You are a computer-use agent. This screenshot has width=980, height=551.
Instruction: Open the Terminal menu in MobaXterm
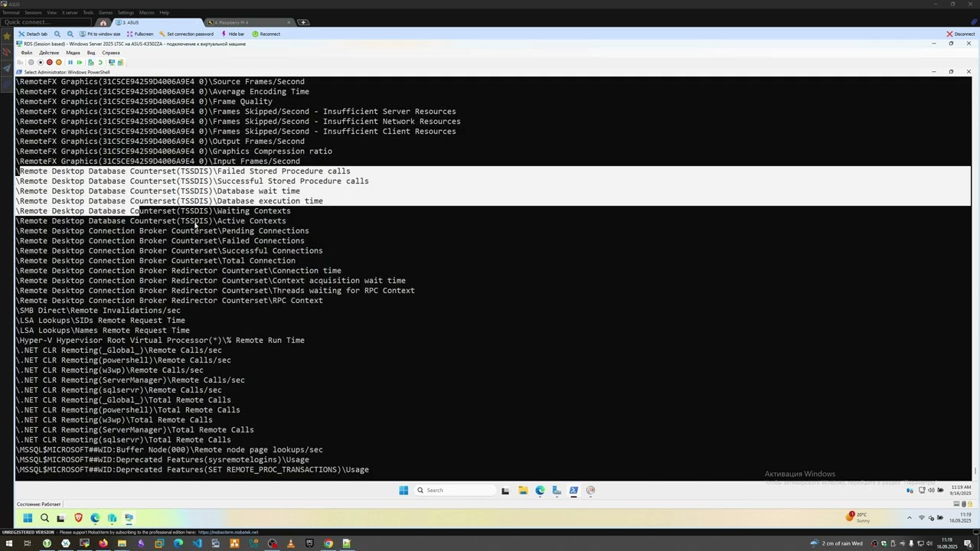coord(11,12)
